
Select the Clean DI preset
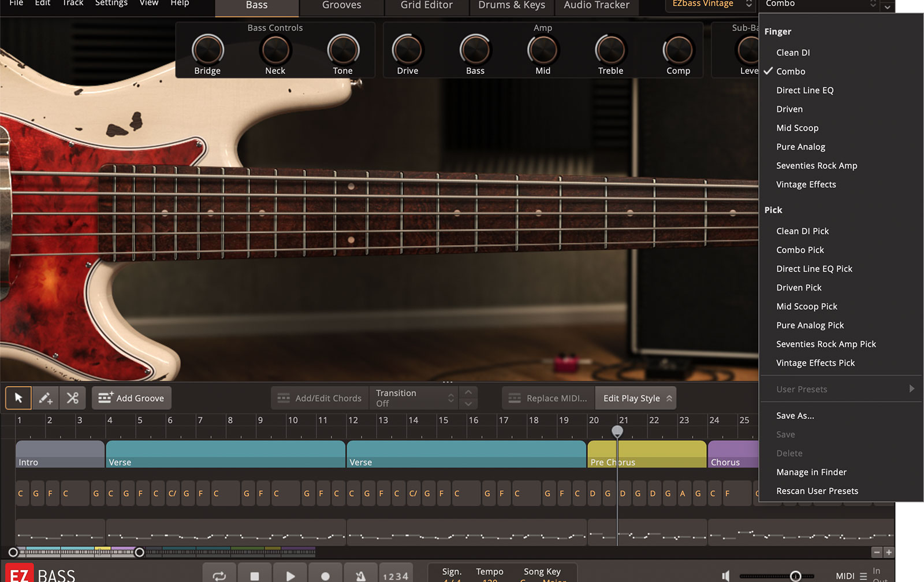[840, 53]
